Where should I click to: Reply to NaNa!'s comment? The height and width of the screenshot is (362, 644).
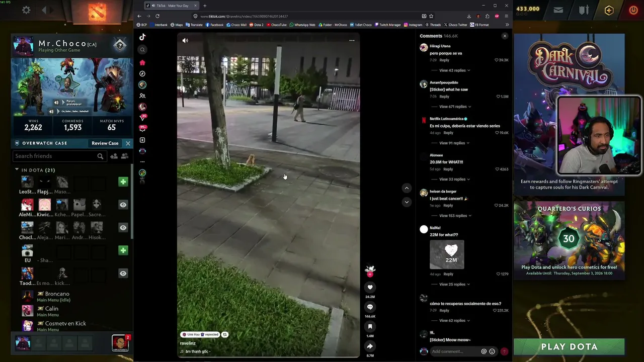click(448, 274)
